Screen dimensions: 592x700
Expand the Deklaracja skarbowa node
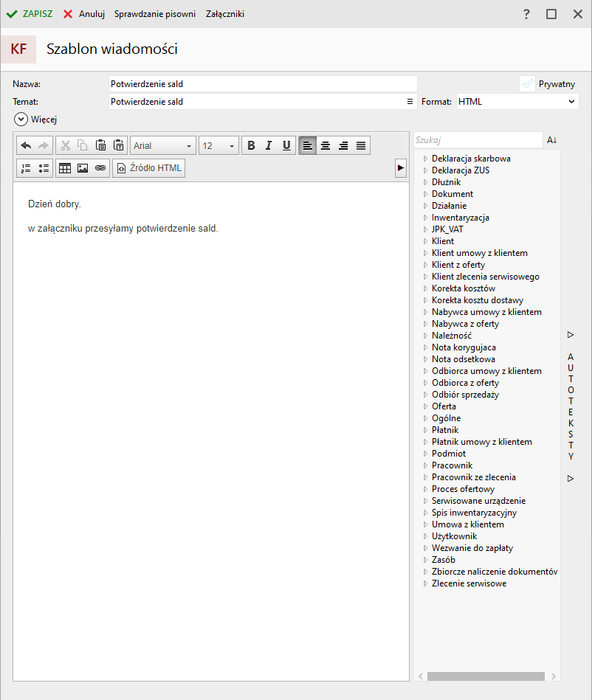click(425, 159)
